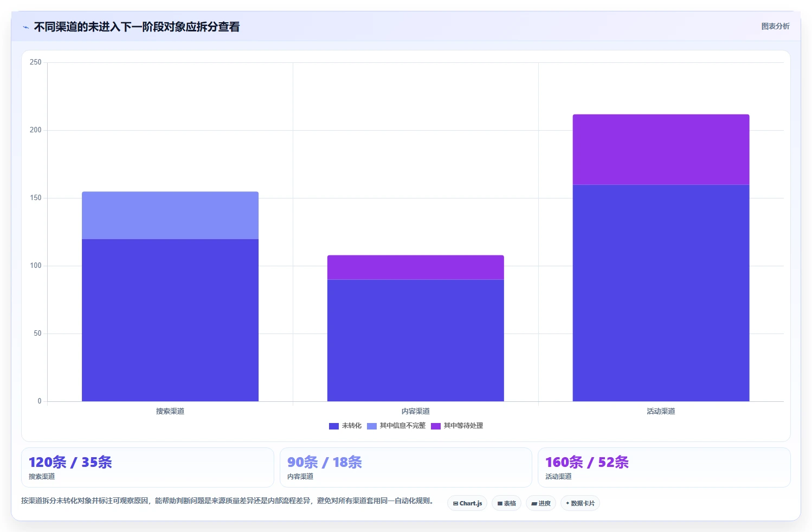
Task: Click the 未转化 legend color swatch
Action: (334, 426)
